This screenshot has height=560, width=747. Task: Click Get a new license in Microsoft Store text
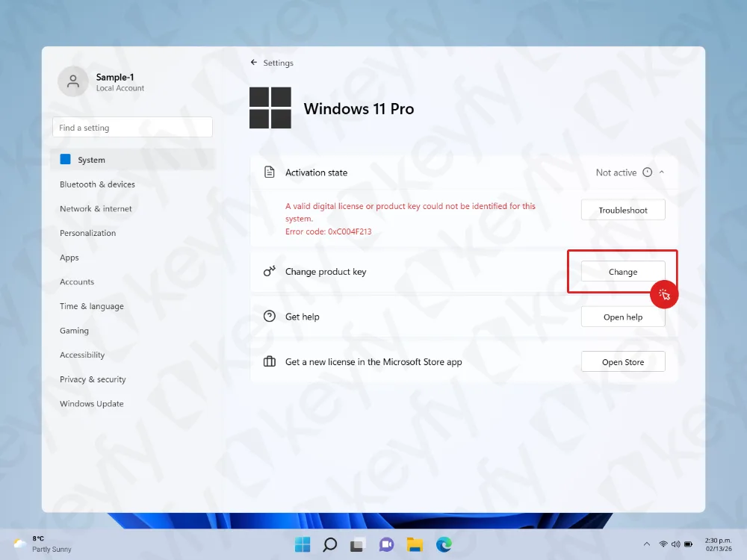(x=373, y=362)
